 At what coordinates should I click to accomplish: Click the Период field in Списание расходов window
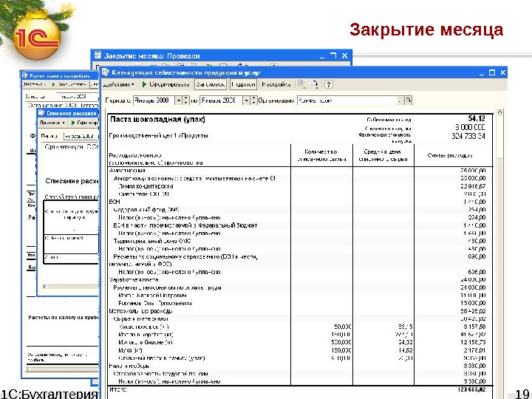(81, 136)
